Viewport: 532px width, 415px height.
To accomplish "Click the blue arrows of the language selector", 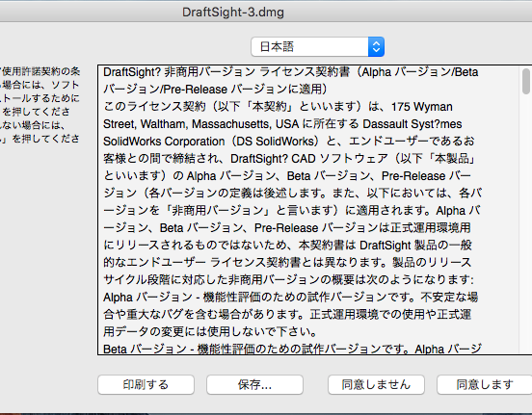I will 376,47.
